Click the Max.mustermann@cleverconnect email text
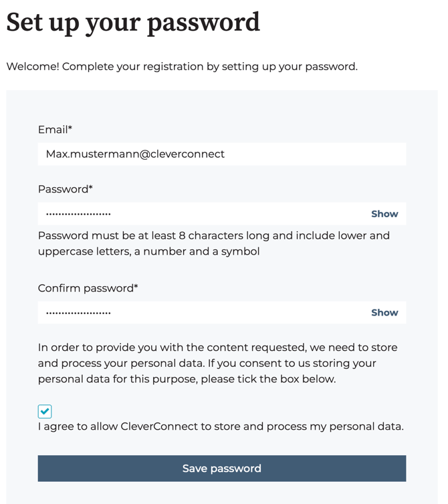The image size is (448, 504). click(135, 154)
